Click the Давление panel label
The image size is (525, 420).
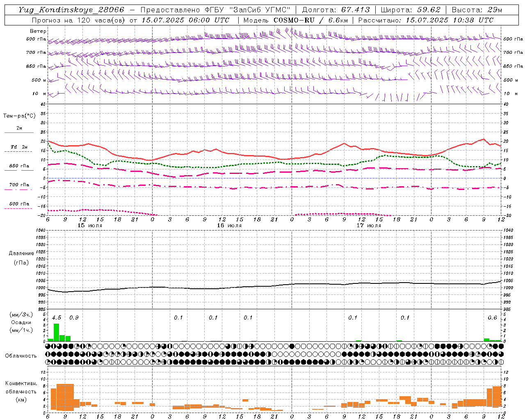click(21, 253)
